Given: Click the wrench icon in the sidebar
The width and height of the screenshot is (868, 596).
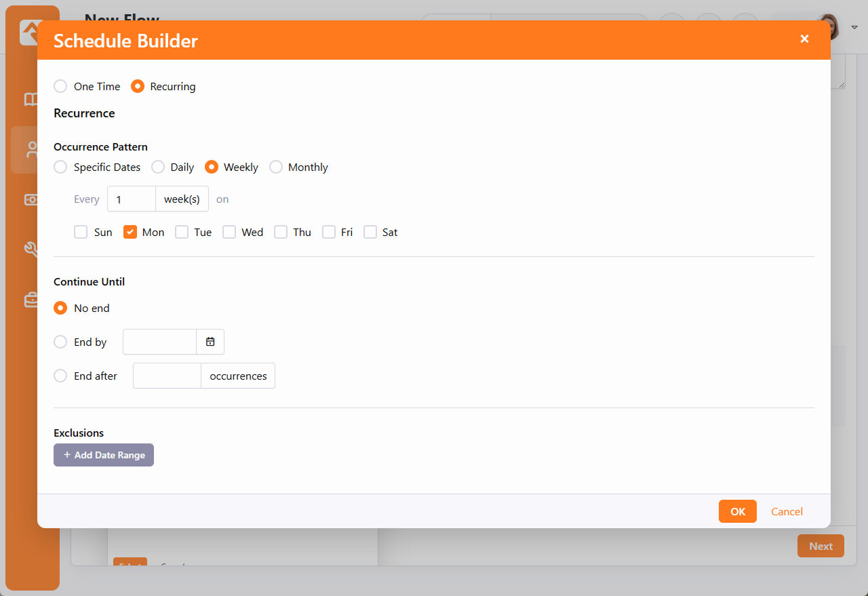Looking at the screenshot, I should (31, 250).
